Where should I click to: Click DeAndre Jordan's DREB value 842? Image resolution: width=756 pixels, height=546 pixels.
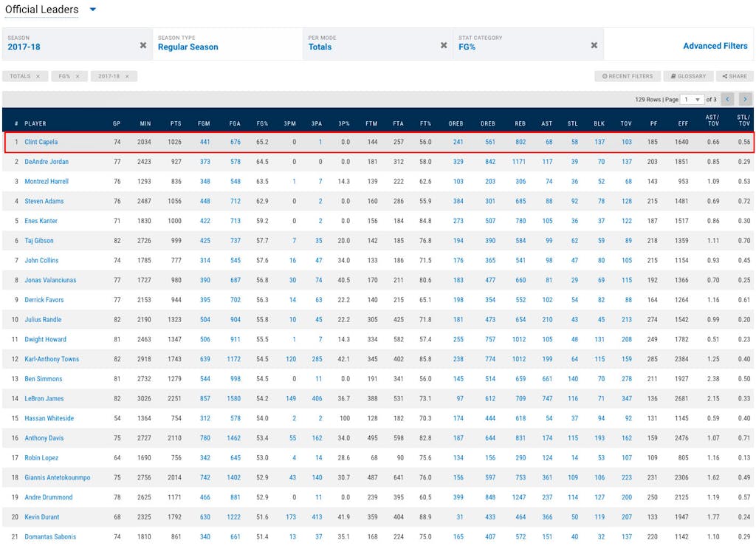[490, 162]
